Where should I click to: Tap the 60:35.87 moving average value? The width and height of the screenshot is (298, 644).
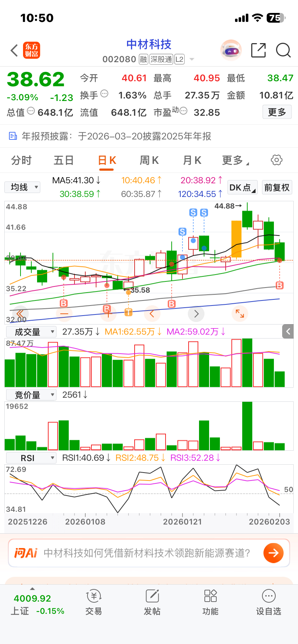(x=141, y=194)
